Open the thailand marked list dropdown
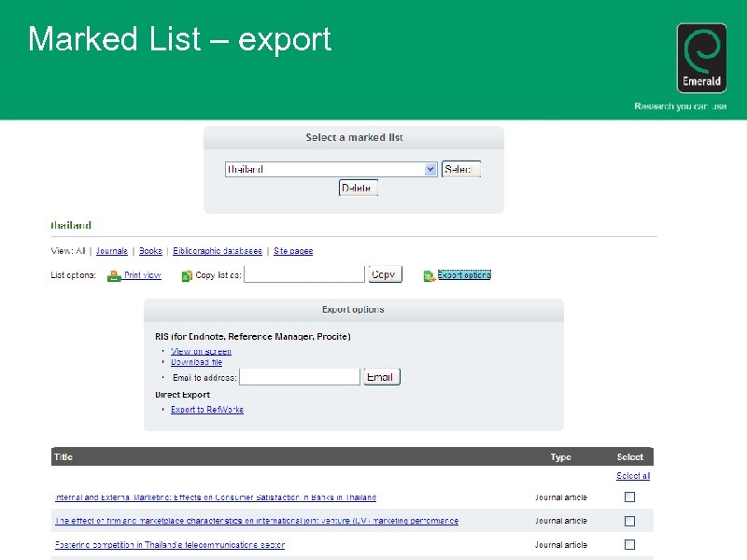Screen dimensions: 747x560 430,169
